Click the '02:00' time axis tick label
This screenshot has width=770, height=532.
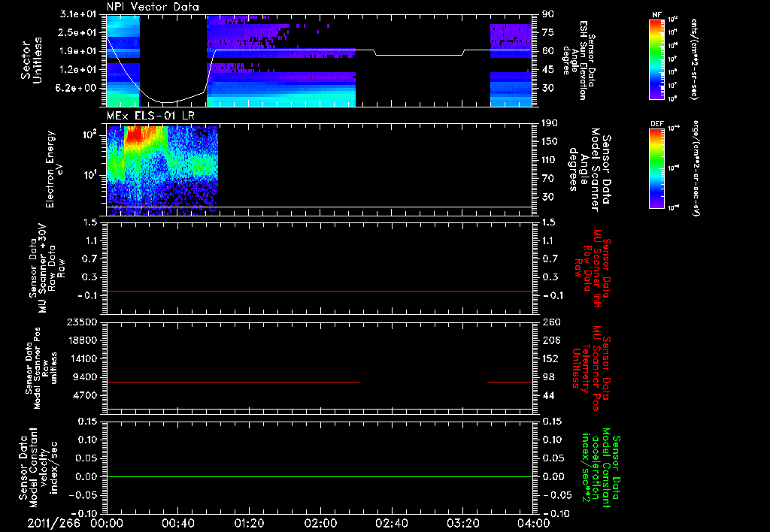pyautogui.click(x=320, y=523)
